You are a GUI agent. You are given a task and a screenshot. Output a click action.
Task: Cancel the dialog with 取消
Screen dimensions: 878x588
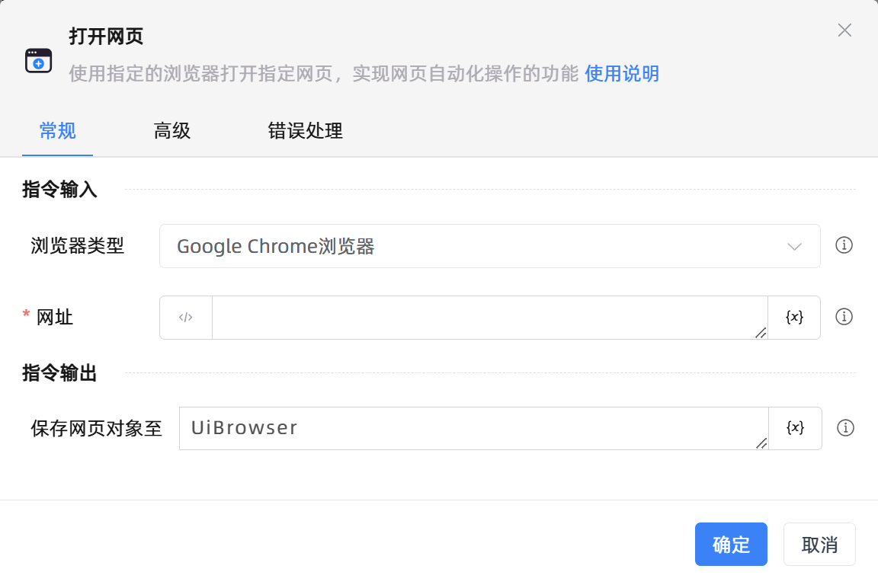coord(819,545)
